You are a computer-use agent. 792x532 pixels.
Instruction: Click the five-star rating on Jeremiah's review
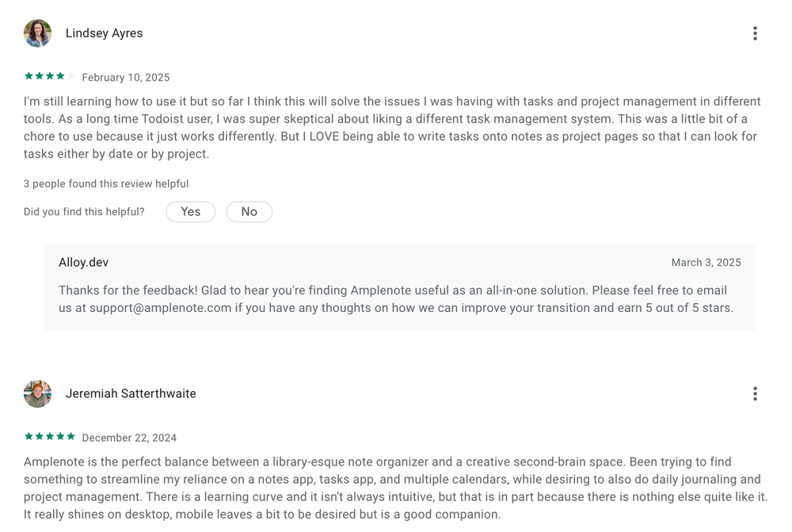49,437
